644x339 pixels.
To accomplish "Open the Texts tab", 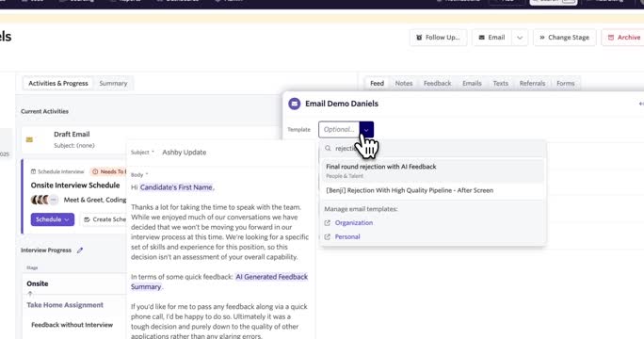I will click(x=500, y=83).
